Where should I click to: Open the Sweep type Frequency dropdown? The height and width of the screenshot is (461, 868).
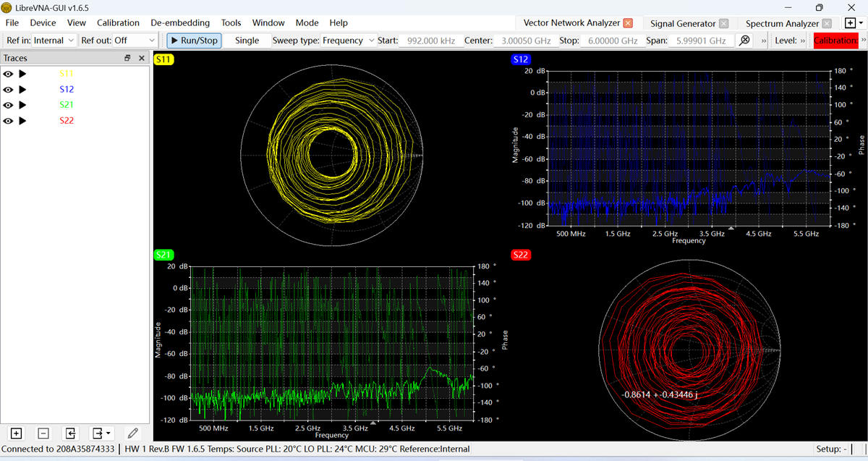click(348, 41)
